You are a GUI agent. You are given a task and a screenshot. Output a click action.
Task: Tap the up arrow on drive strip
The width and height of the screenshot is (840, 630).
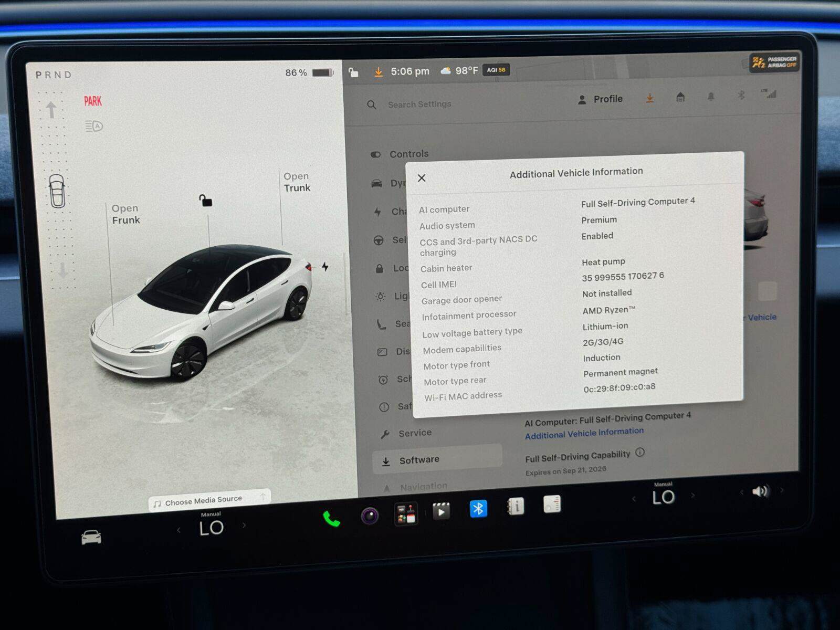[51, 109]
